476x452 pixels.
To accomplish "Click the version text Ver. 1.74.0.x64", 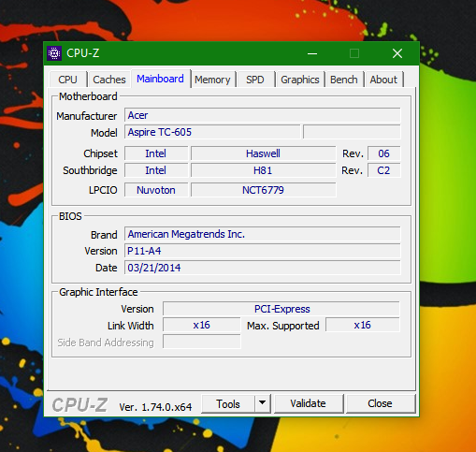I will [155, 407].
